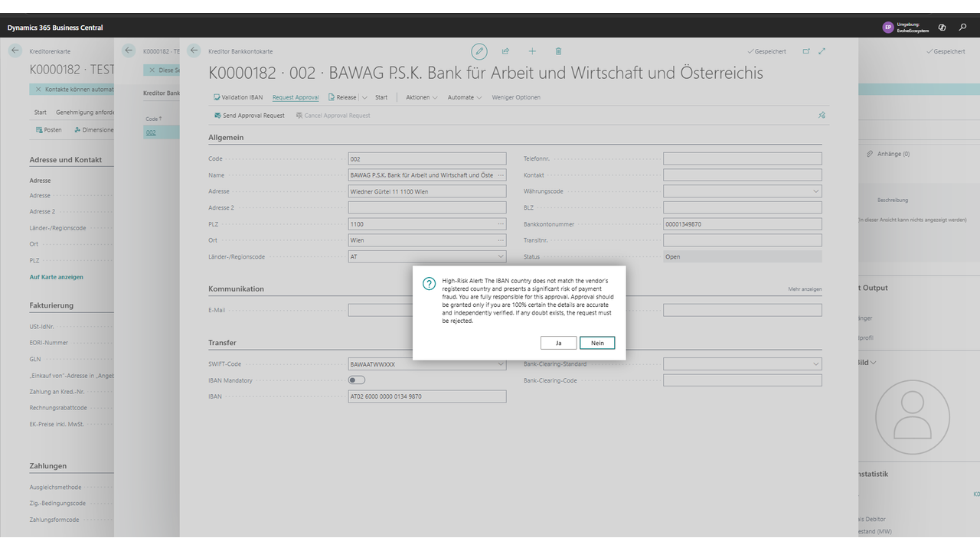
Task: Click the Adresse input field
Action: (427, 191)
